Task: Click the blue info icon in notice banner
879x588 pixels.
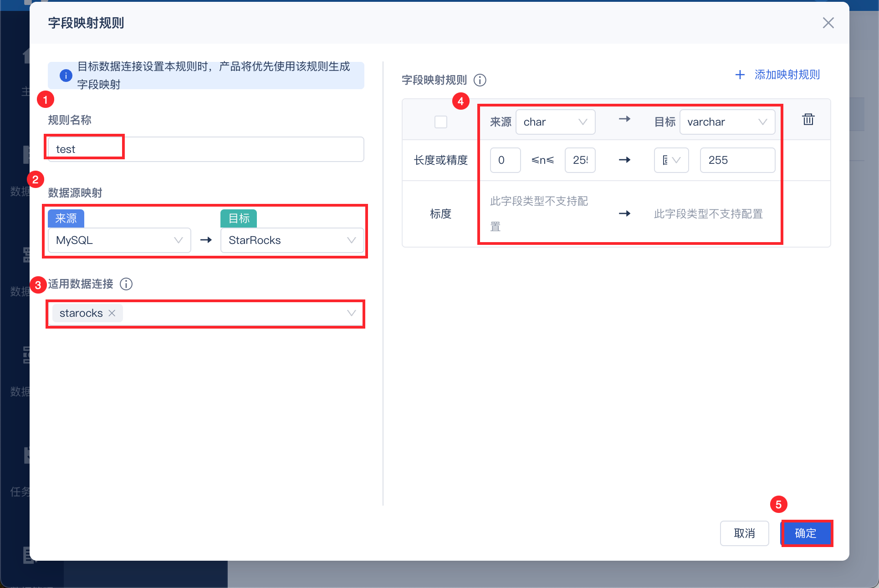Action: [66, 76]
